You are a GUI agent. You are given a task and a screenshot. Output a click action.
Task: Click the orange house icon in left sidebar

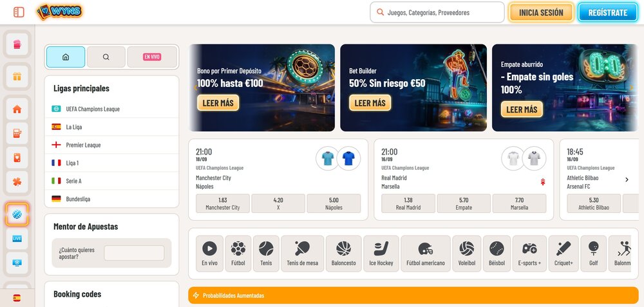click(x=17, y=109)
